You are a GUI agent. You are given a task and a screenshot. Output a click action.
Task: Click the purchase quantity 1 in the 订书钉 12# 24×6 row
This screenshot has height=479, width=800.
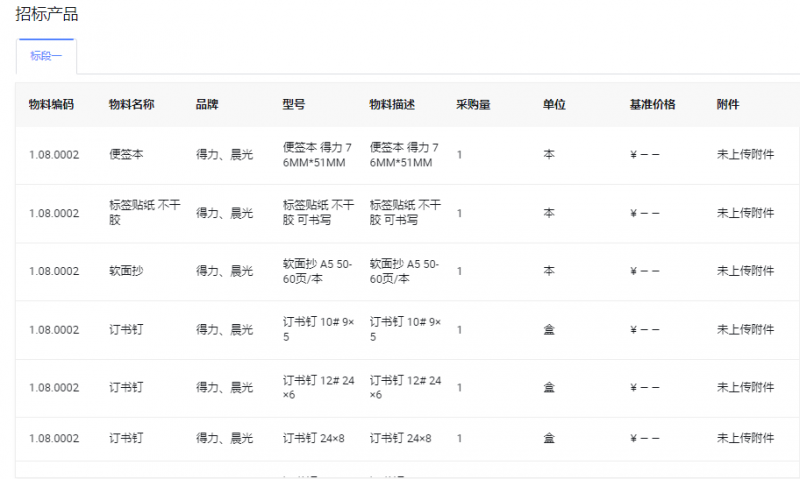point(460,388)
